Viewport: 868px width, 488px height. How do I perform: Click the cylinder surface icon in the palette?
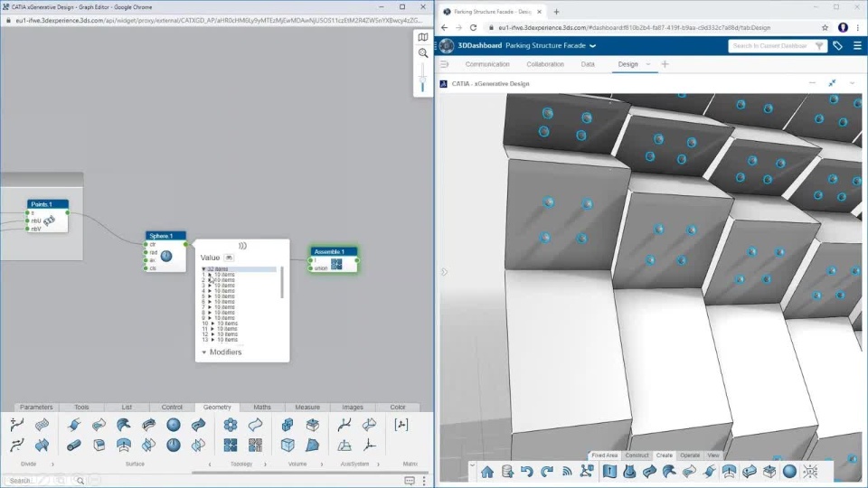coord(73,445)
